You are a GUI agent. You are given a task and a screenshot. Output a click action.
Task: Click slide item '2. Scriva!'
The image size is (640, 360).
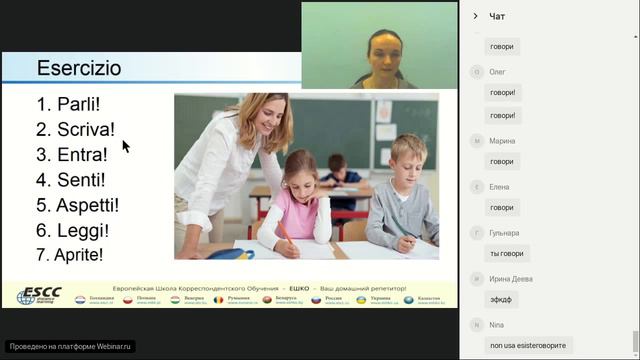76,129
